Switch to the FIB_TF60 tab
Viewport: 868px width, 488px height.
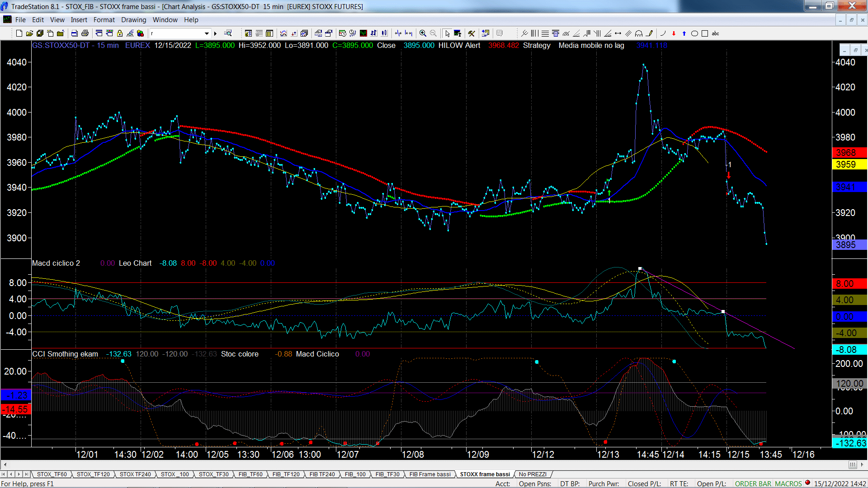(250, 474)
